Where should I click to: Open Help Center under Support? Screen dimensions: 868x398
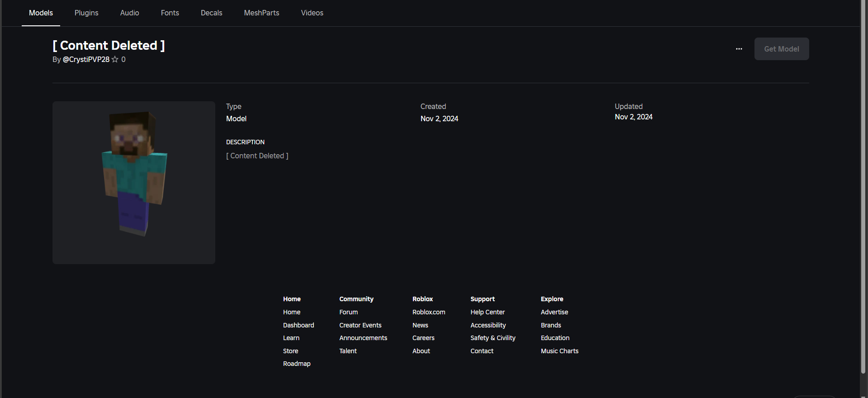pos(488,312)
